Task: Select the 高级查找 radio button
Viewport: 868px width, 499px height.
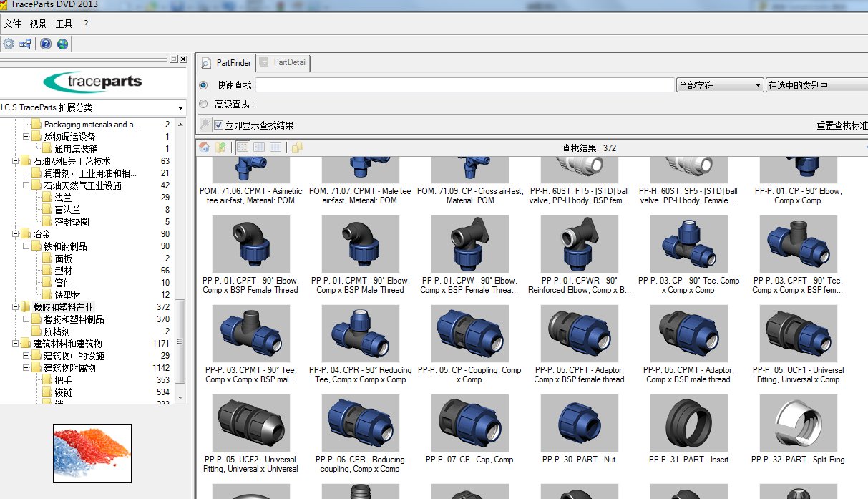Action: point(203,103)
